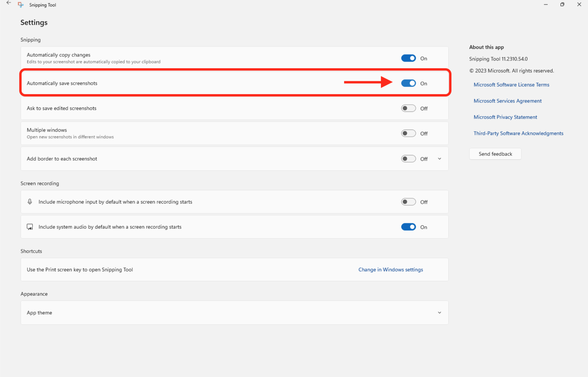Open Change in Windows settings
The height and width of the screenshot is (377, 588).
tap(390, 269)
